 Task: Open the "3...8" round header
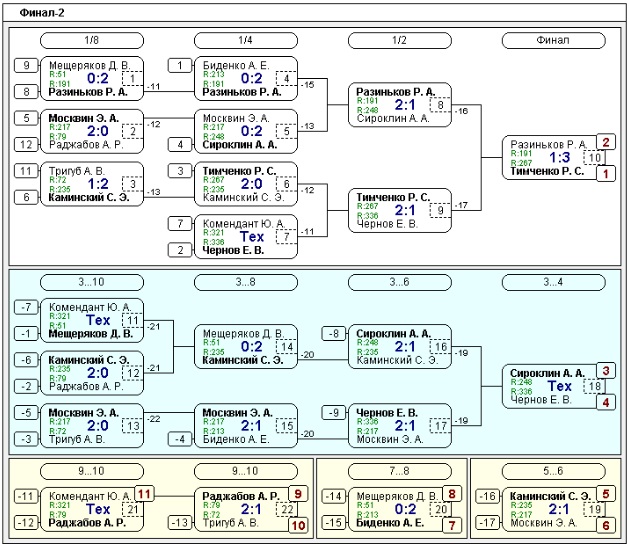(x=246, y=282)
